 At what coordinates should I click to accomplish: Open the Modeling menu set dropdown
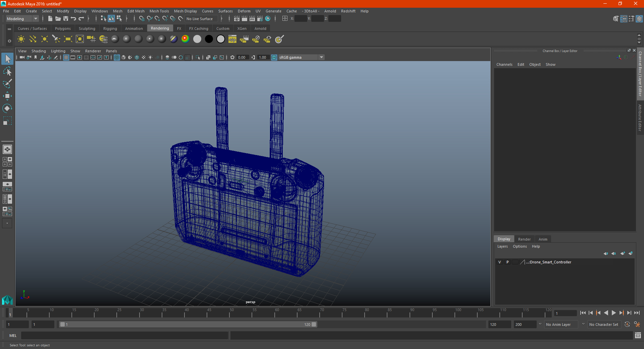[22, 19]
